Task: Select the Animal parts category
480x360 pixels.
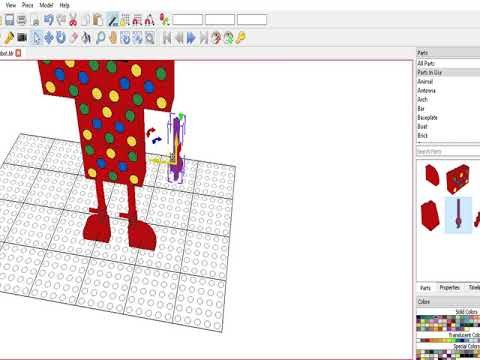Action: 425,81
